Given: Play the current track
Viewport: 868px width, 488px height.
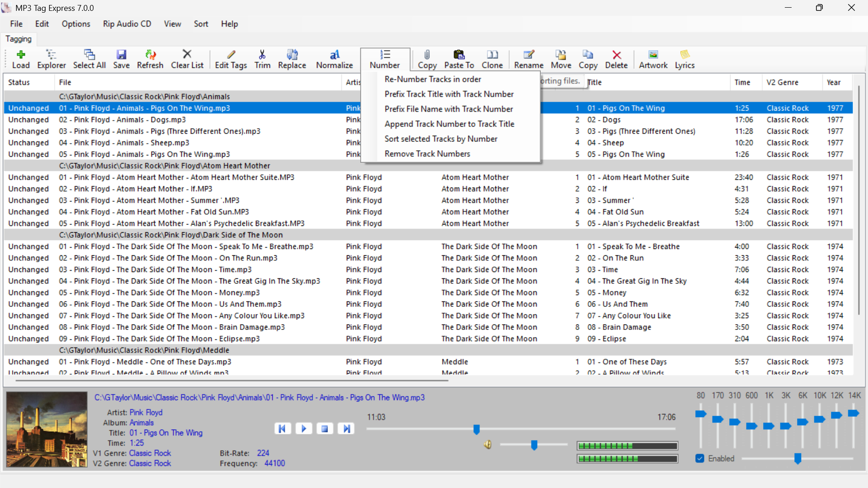Looking at the screenshot, I should click(304, 428).
